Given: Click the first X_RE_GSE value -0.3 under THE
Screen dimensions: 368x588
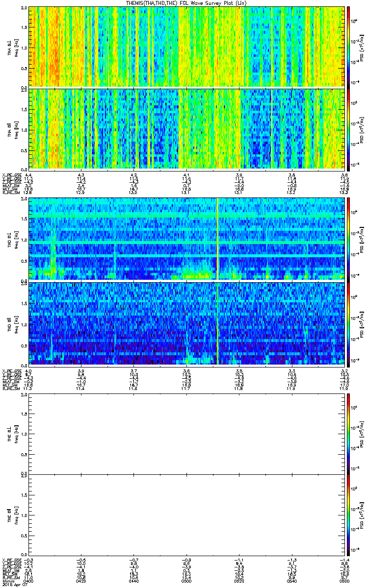Looking at the screenshot, I should (x=28, y=560).
